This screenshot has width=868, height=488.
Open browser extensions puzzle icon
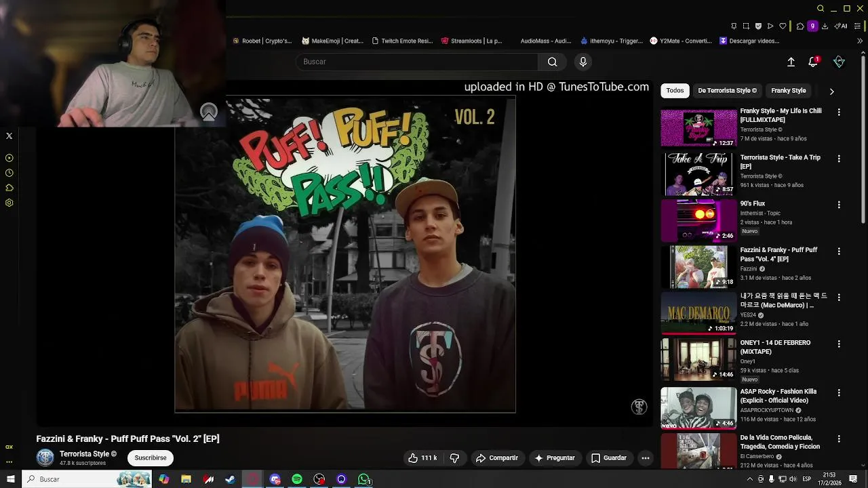coord(800,26)
